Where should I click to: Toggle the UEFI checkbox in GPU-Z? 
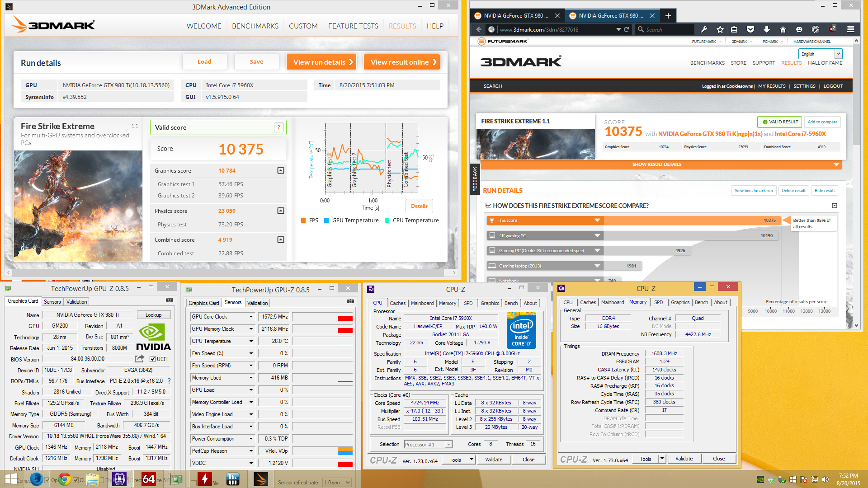pyautogui.click(x=153, y=359)
